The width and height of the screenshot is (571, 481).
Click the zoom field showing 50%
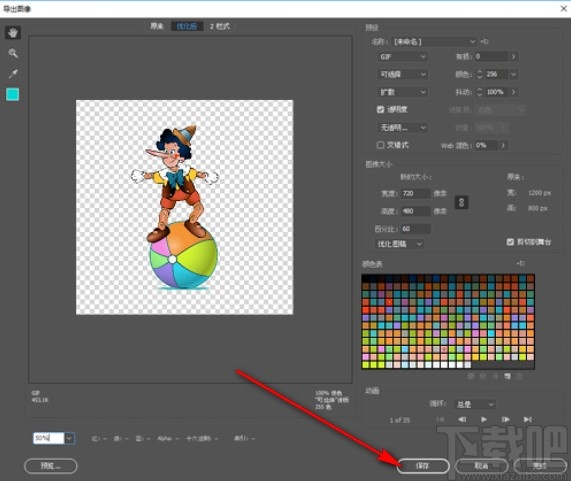coord(49,438)
